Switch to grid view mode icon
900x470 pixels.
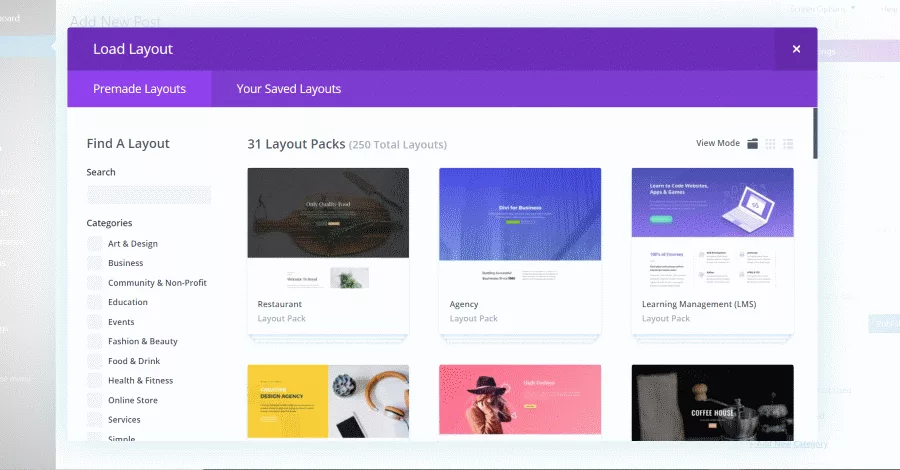click(x=770, y=143)
